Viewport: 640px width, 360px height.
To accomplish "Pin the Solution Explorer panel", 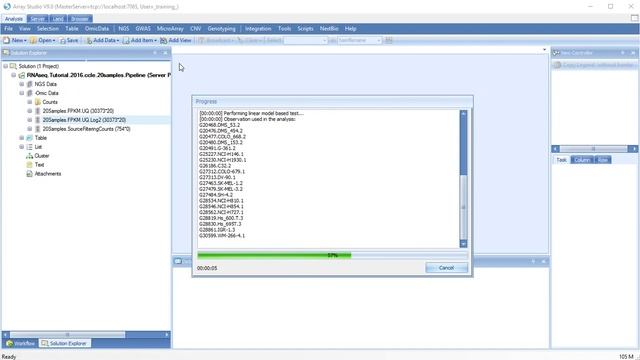I will (155, 53).
